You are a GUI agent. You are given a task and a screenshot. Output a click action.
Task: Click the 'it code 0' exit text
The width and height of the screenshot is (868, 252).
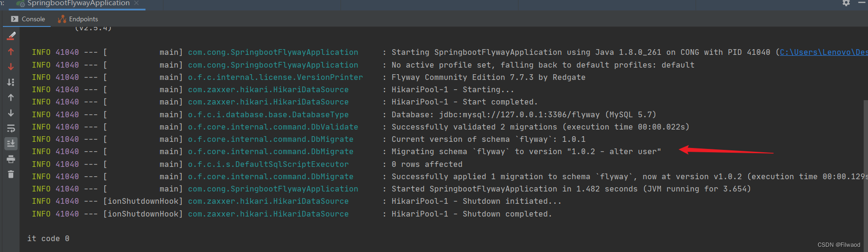(x=48, y=239)
